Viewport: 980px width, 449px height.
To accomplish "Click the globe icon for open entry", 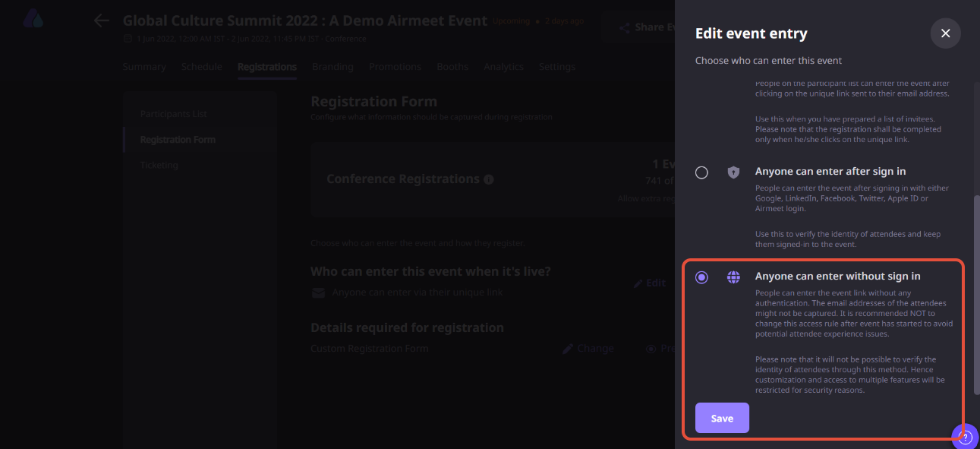I will coord(733,277).
